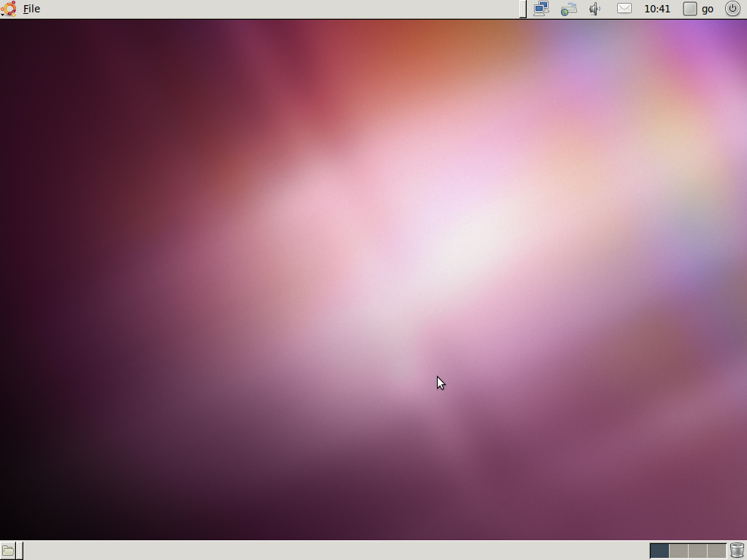
Task: Switch to the second workspace in the pager
Action: [678, 551]
